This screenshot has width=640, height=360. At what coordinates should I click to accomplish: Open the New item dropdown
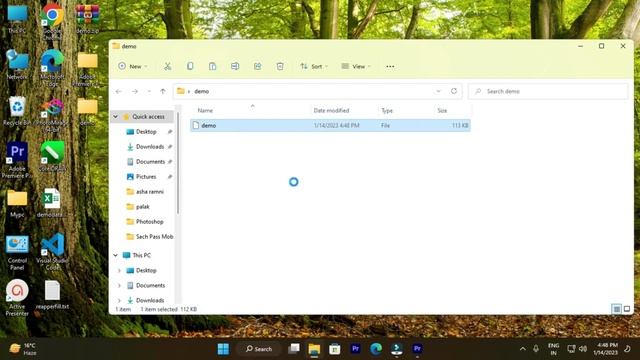(133, 66)
